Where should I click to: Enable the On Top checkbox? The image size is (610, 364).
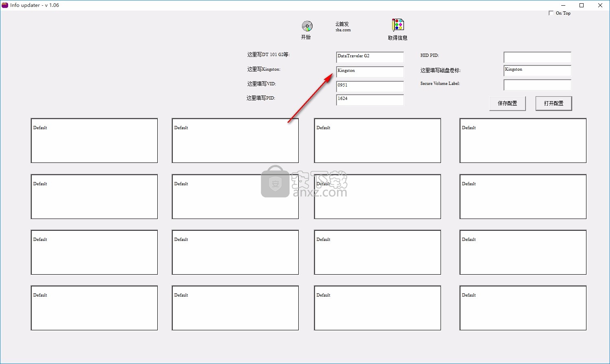[551, 13]
